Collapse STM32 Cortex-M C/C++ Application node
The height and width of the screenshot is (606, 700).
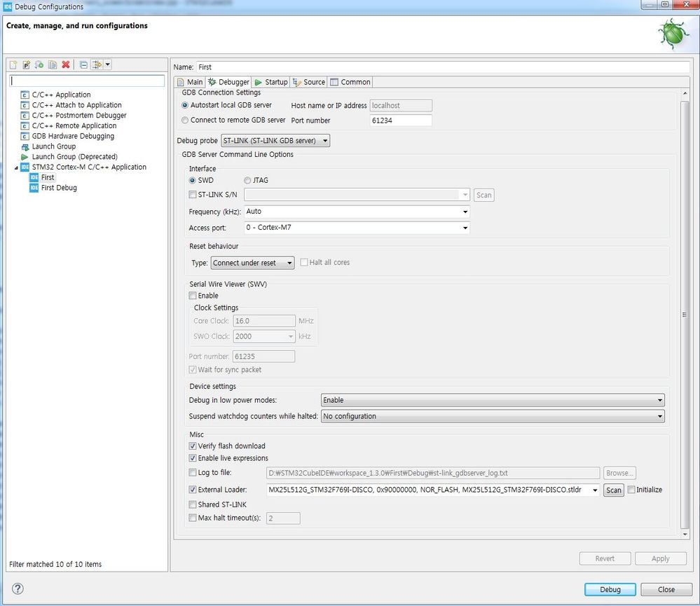tap(16, 167)
